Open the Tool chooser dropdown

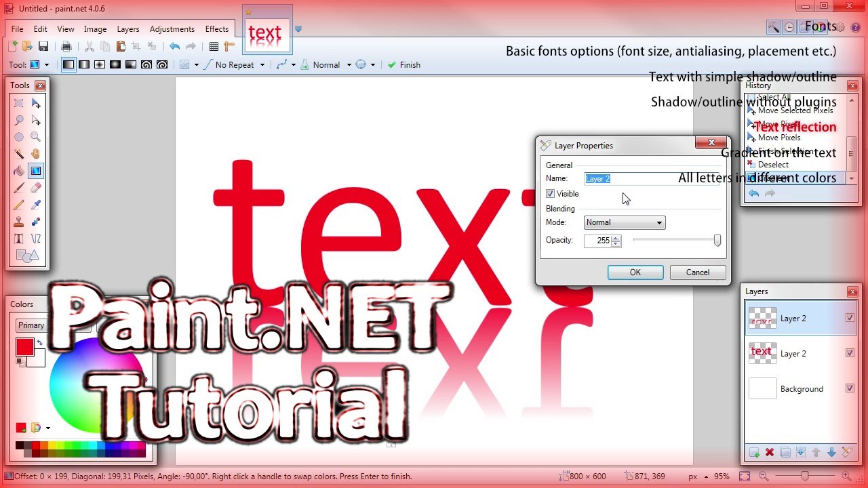39,65
